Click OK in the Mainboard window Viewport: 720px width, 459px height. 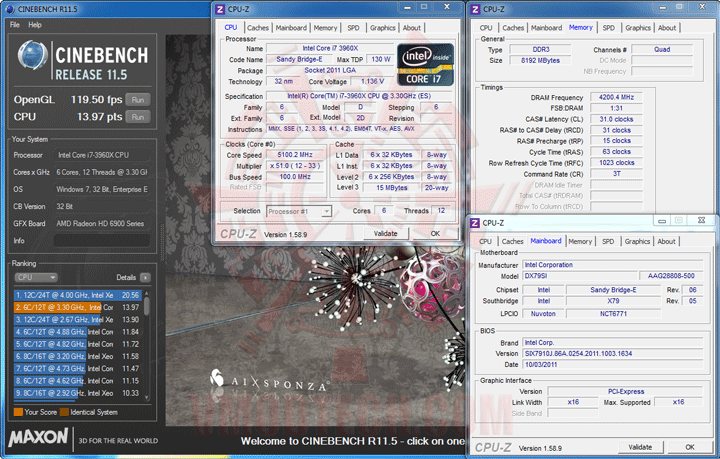[690, 447]
